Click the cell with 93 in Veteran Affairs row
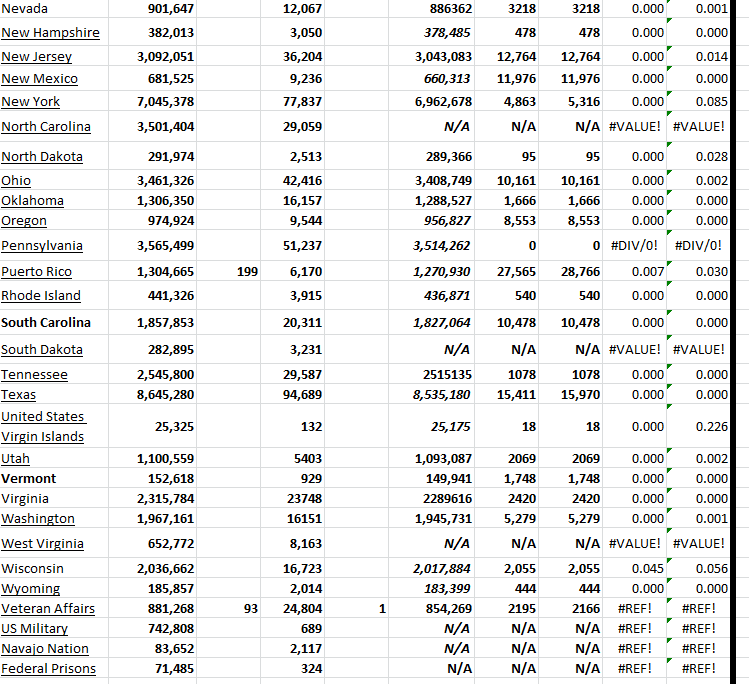The image size is (749, 684). (x=250, y=608)
